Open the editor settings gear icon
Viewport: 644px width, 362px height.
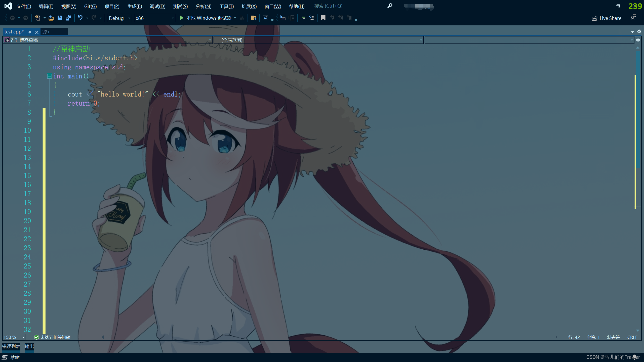(x=639, y=31)
